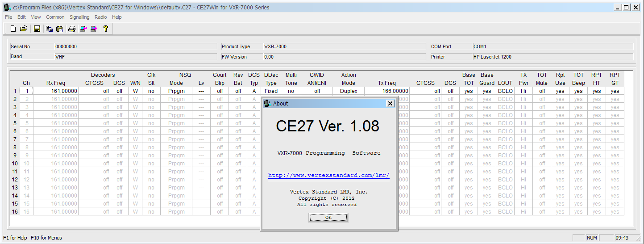Save with the floppy disk icon
The image size is (644, 244).
37,29
